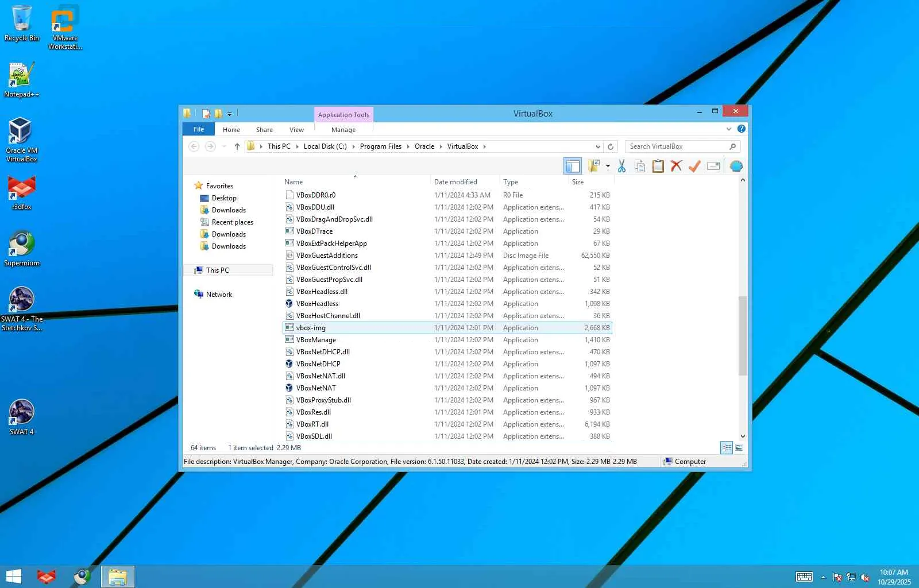Select Recent places in navigation pane
This screenshot has width=919, height=588.
(232, 222)
